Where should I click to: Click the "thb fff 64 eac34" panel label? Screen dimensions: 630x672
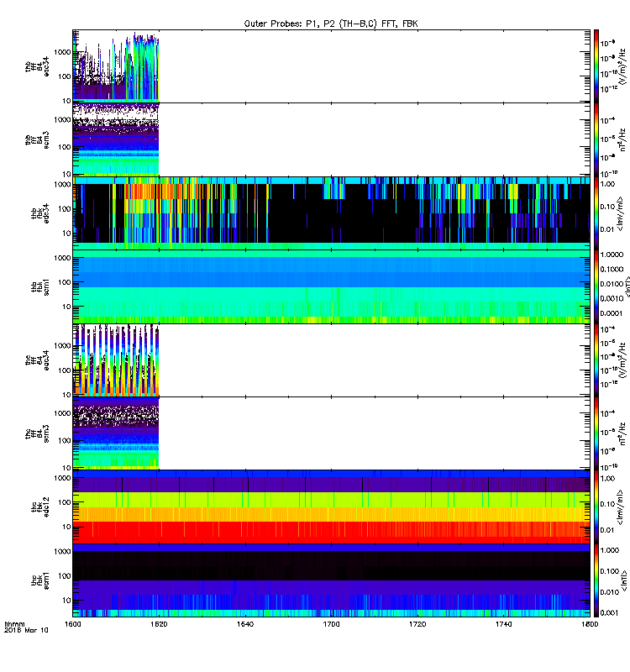click(x=37, y=66)
